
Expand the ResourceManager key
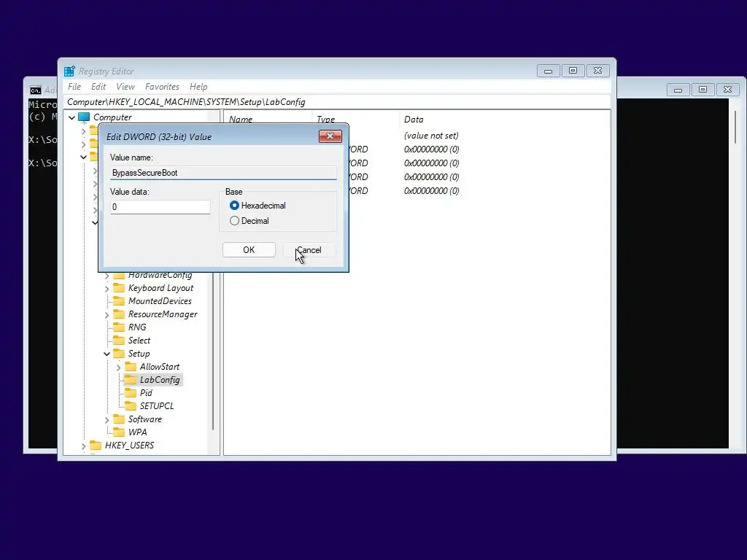(x=107, y=315)
